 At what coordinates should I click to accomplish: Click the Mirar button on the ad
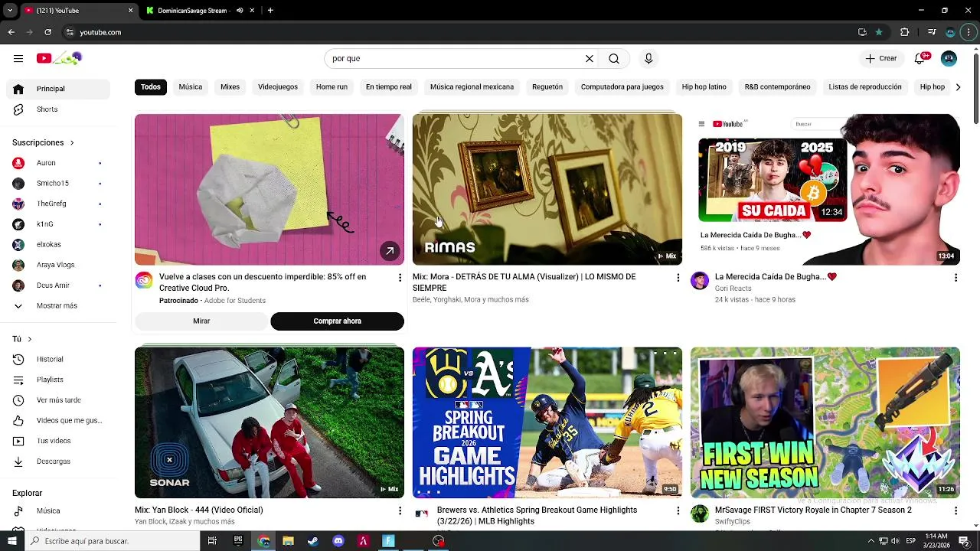tap(201, 321)
